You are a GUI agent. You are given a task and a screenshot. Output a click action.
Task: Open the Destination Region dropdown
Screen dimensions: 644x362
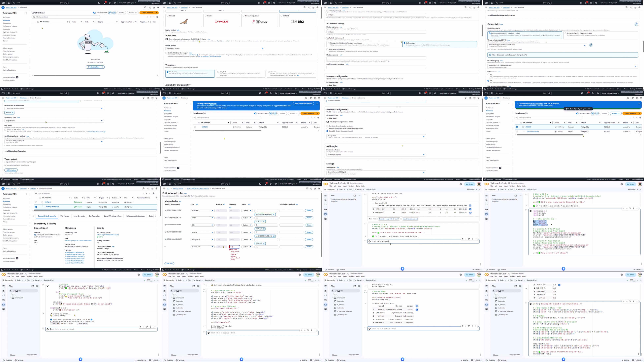point(376,155)
